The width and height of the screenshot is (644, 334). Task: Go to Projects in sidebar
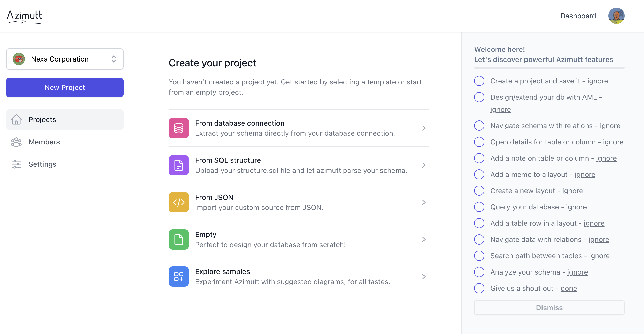[x=65, y=119]
